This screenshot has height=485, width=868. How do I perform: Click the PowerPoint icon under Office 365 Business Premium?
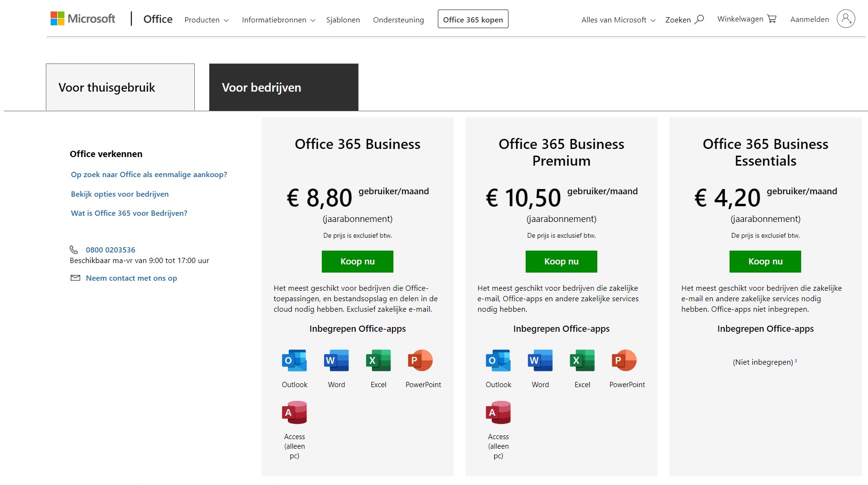tap(624, 360)
